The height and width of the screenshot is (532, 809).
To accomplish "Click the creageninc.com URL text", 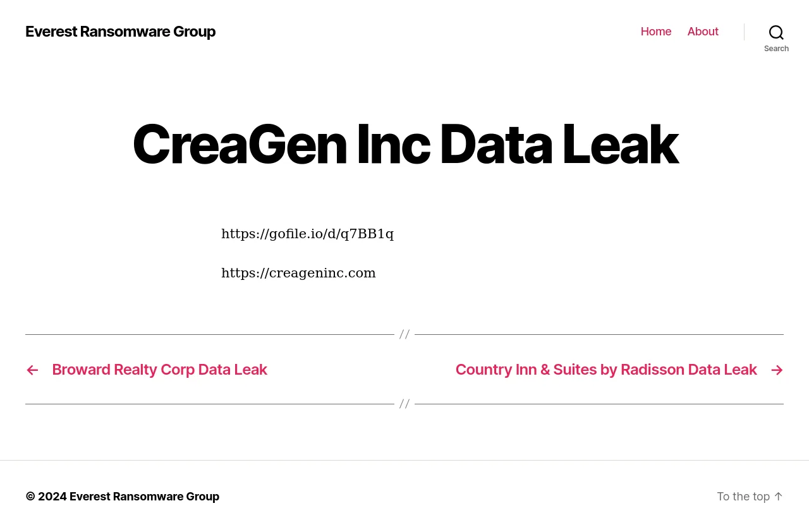I will pyautogui.click(x=298, y=273).
